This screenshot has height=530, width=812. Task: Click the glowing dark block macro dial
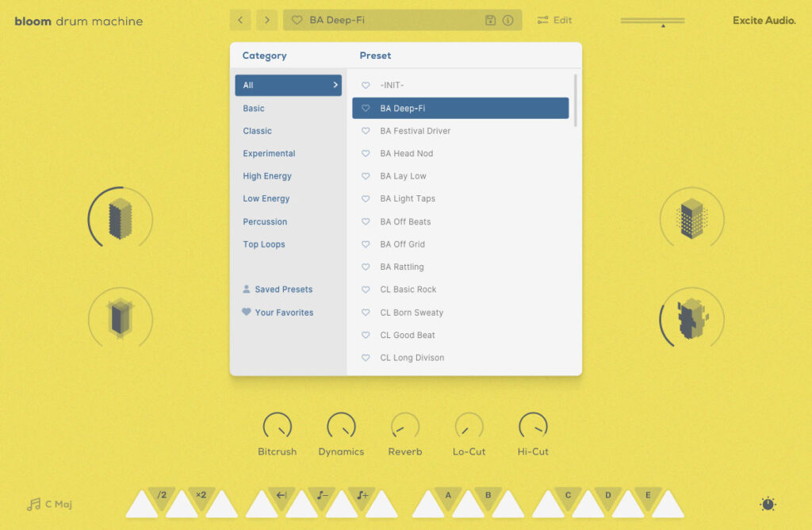pyautogui.click(x=121, y=318)
